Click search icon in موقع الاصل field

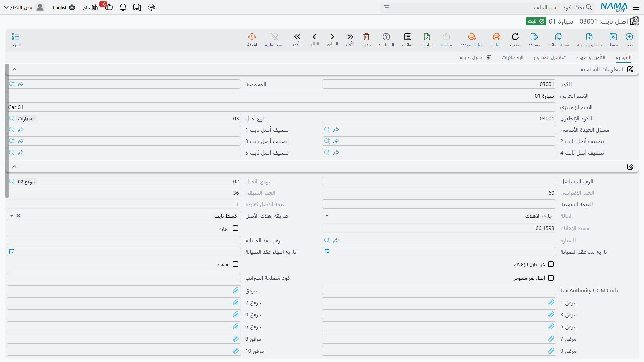tap(12, 181)
